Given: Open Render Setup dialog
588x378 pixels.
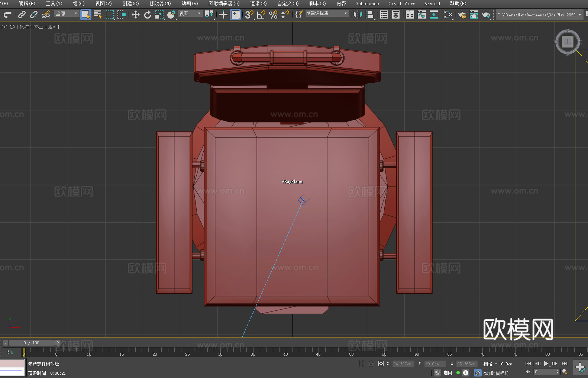Looking at the screenshot, I should pyautogui.click(x=462, y=14).
